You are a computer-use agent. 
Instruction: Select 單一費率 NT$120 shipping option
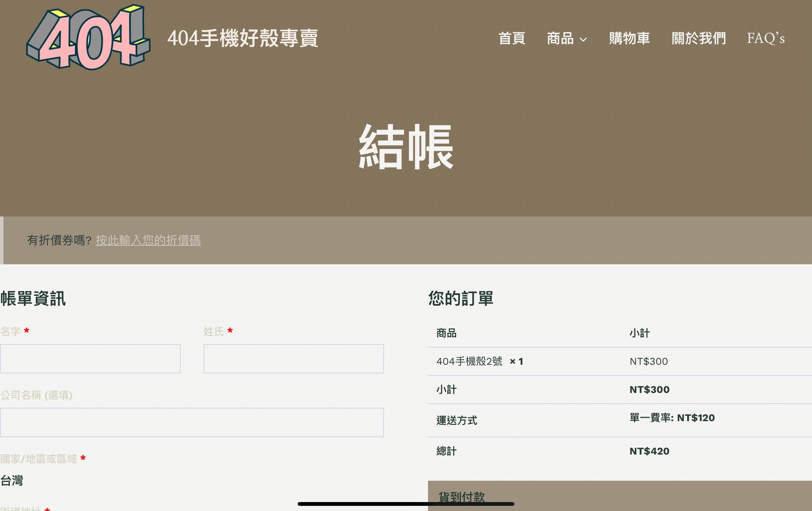[672, 418]
